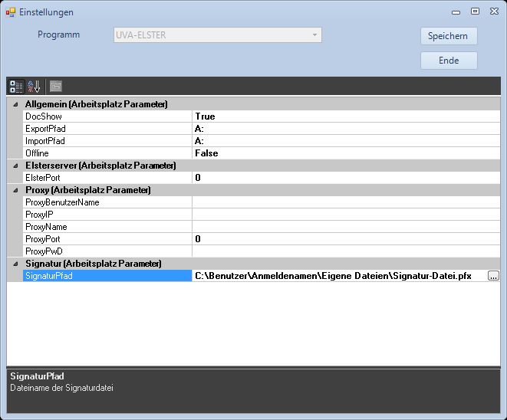Click the Einstellungen window title icon

[x=10, y=12]
